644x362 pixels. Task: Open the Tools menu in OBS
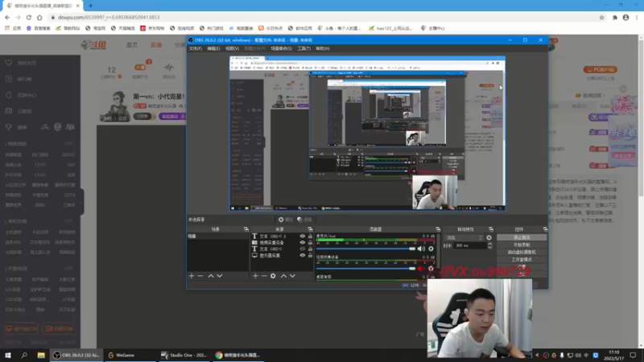point(304,48)
